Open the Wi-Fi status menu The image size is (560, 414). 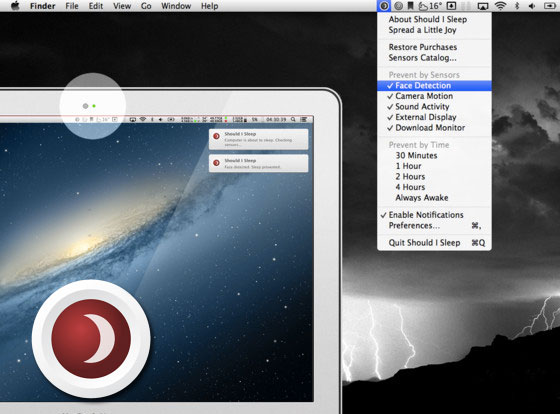pyautogui.click(x=500, y=6)
